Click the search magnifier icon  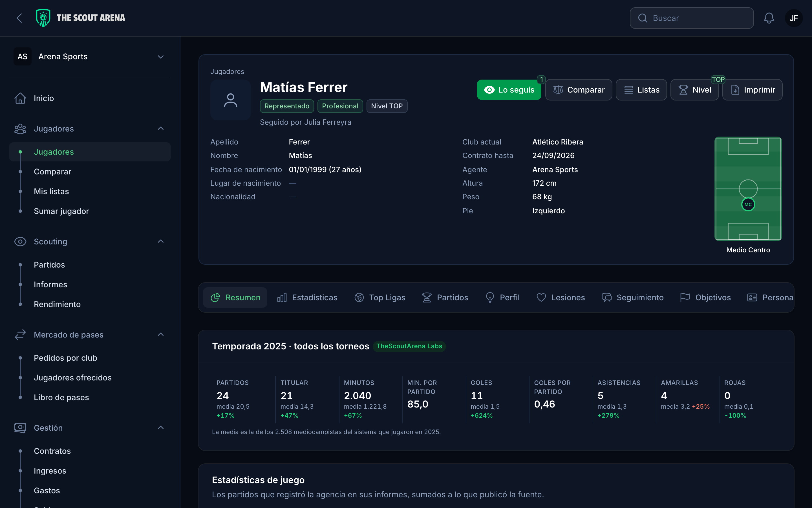tap(643, 18)
